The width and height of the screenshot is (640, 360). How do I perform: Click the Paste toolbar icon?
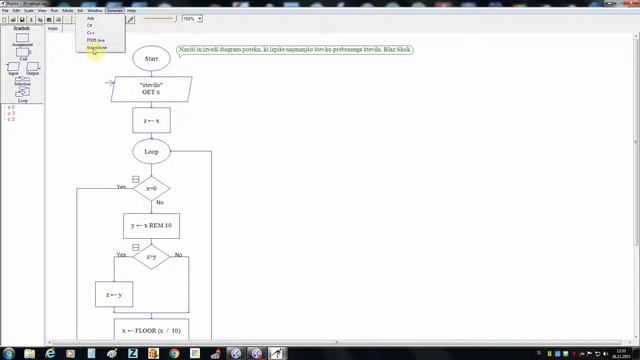(49, 20)
